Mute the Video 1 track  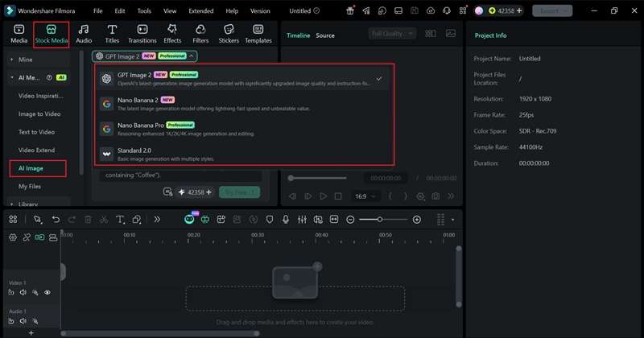[23, 292]
